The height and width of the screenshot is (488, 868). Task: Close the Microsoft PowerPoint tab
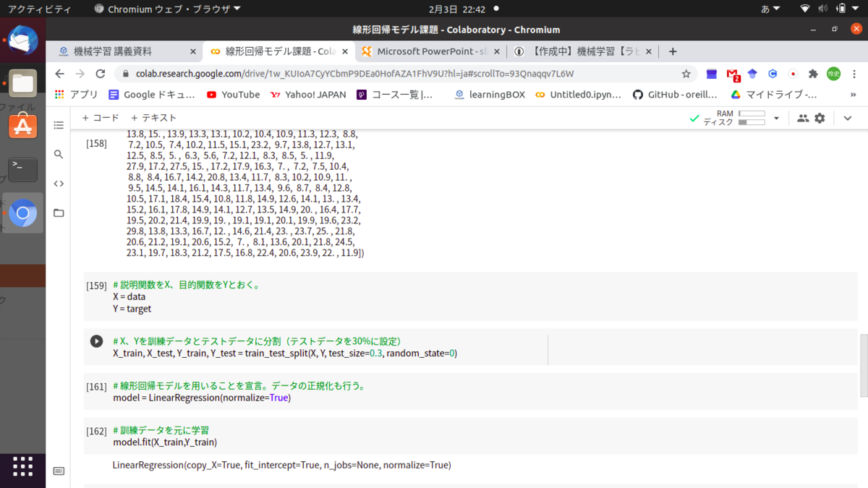tap(496, 51)
